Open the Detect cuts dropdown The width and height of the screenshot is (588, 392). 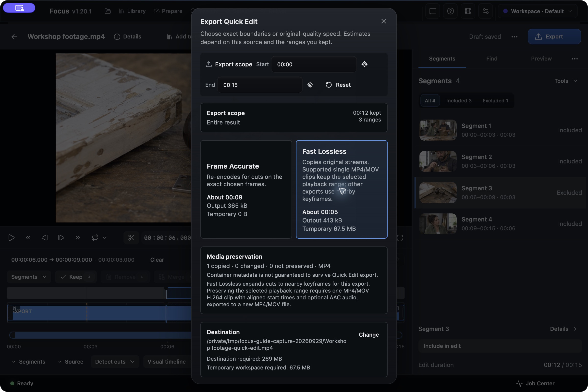click(115, 362)
